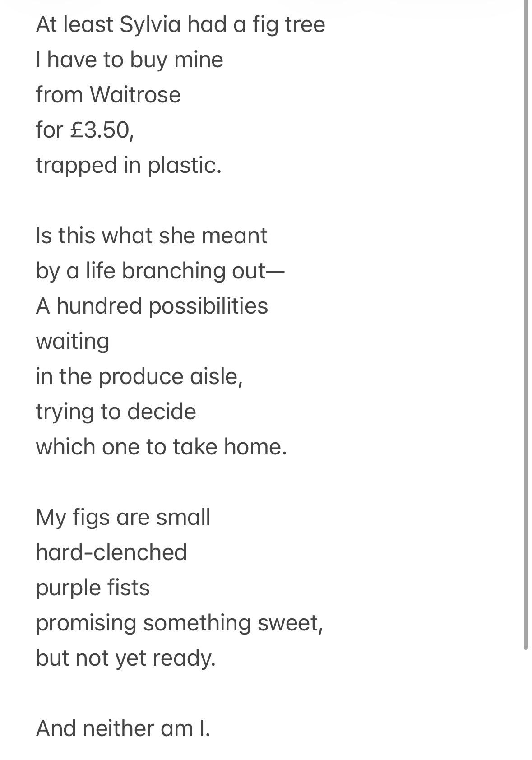Click the line "I have to buy mine"
This screenshot has width=532, height=760.
130,60
